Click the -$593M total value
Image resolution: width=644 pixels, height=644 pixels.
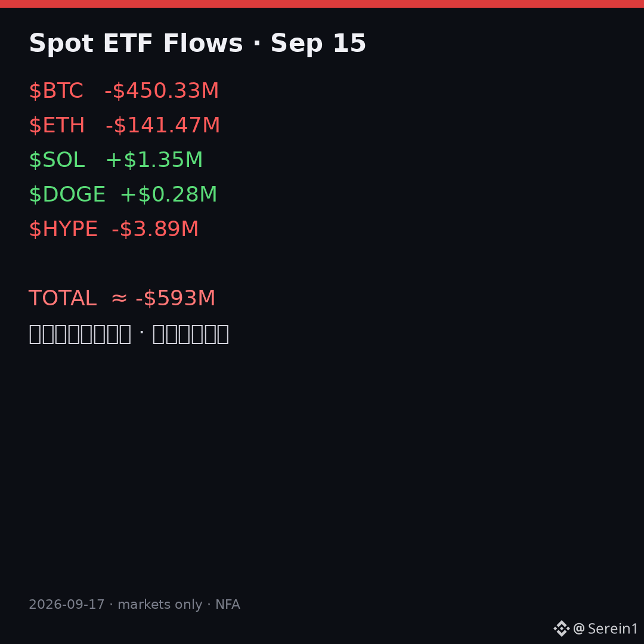pos(175,298)
